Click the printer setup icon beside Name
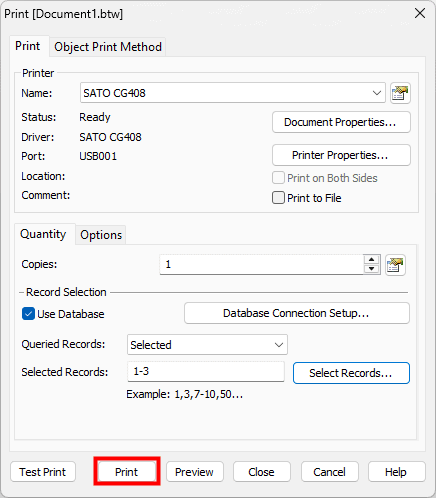This screenshot has width=436, height=498. (x=400, y=93)
